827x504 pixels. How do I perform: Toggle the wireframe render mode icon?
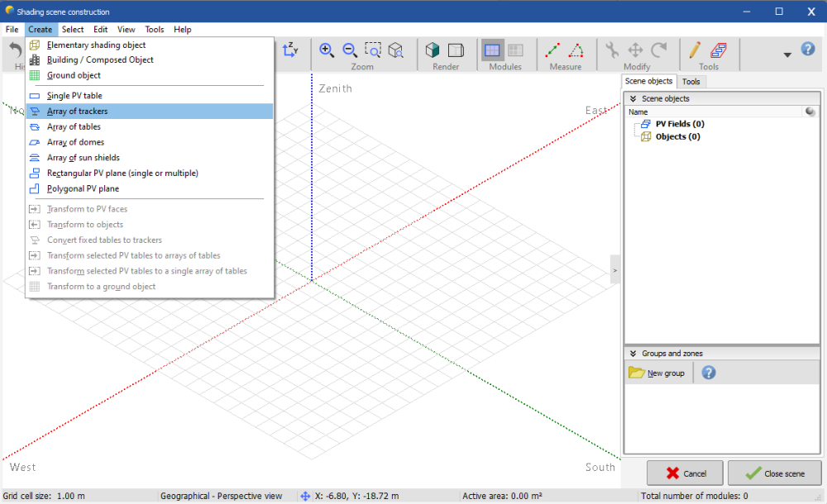coord(455,50)
